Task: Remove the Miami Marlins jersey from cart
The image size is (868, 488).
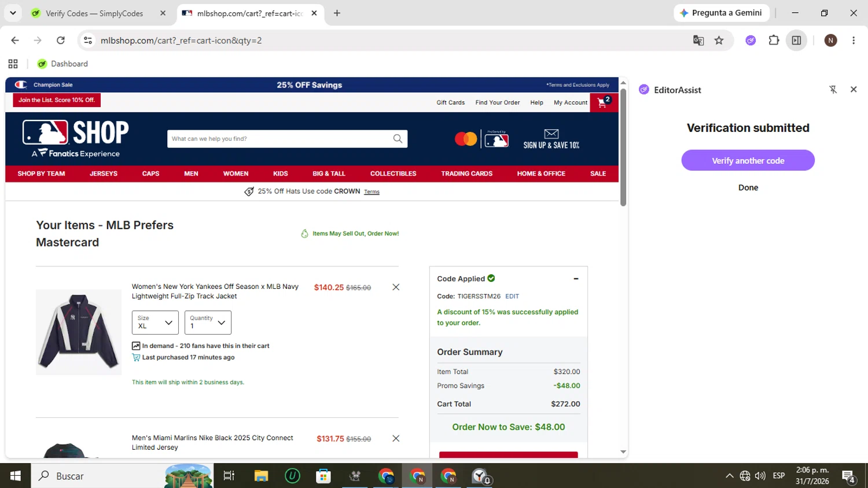Action: [396, 439]
